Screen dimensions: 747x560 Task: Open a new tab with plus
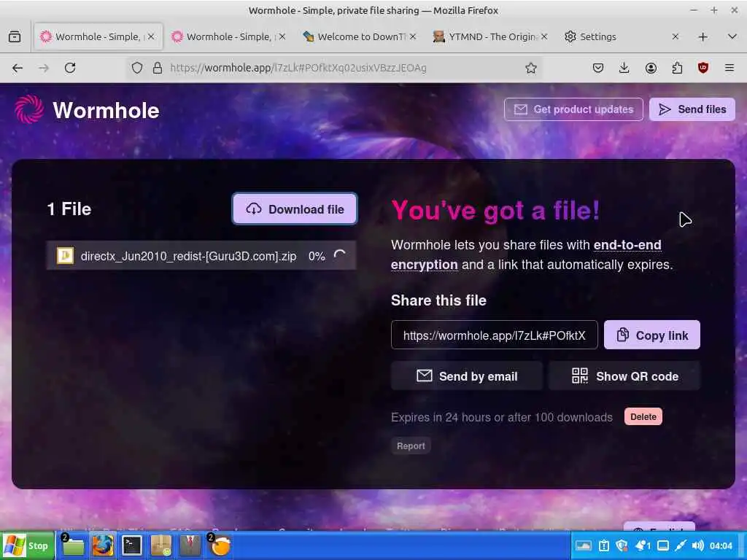tap(703, 36)
